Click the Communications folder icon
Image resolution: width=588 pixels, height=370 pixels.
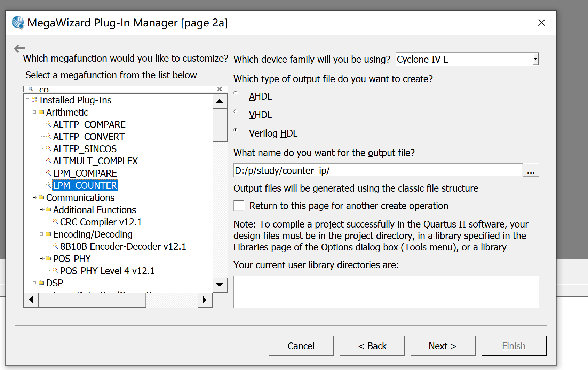click(41, 198)
